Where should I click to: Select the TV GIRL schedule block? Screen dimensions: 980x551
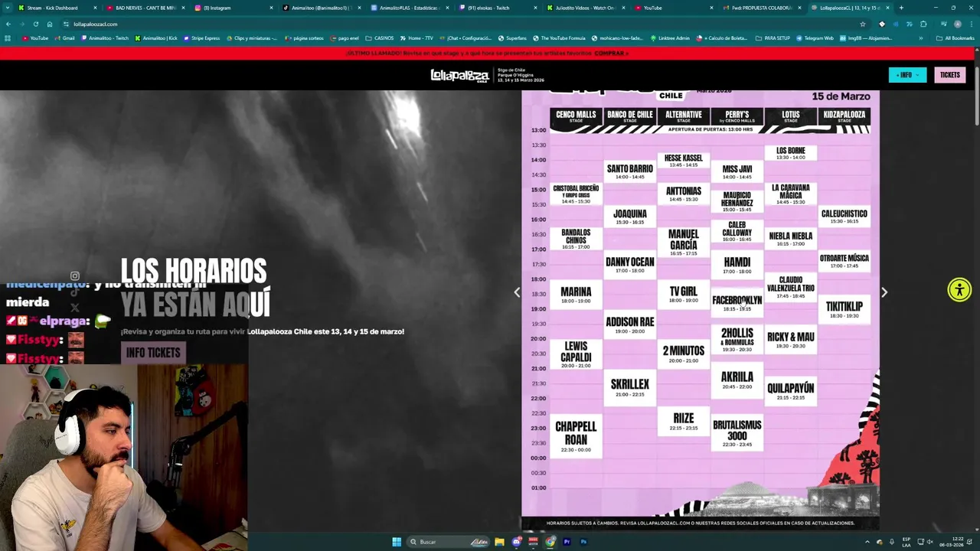(683, 295)
